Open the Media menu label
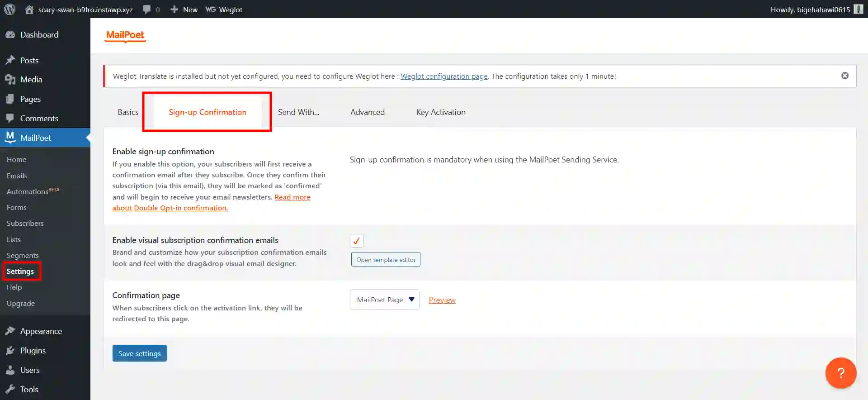 (x=31, y=80)
